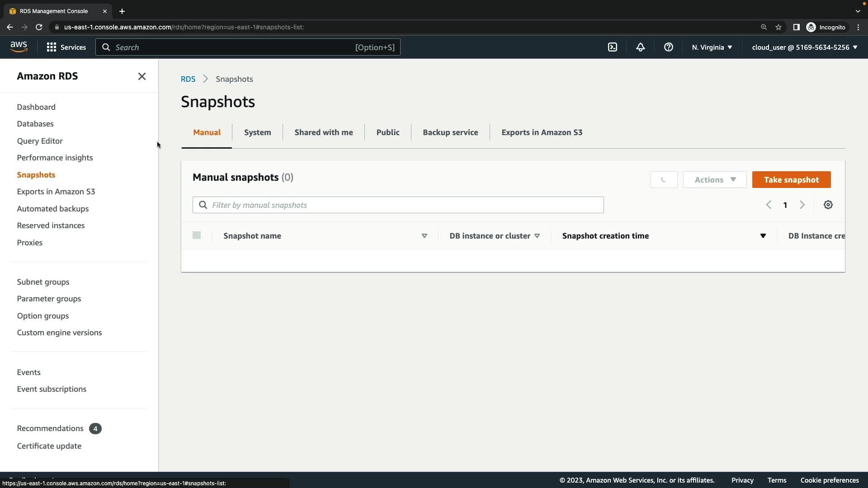The image size is (868, 488).
Task: Click the AWS logo home icon
Action: (19, 47)
